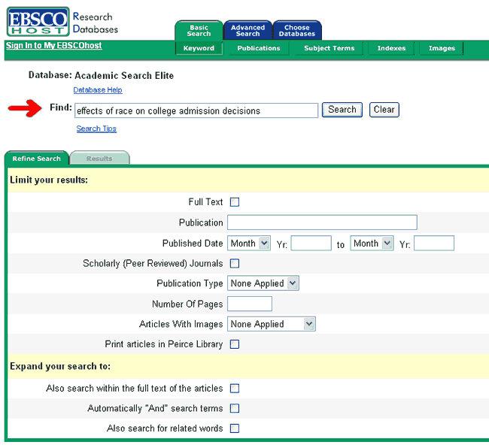Screen dimensions: 489x448
Task: Click Sign In to My EBSCOhost link
Action: [54, 46]
